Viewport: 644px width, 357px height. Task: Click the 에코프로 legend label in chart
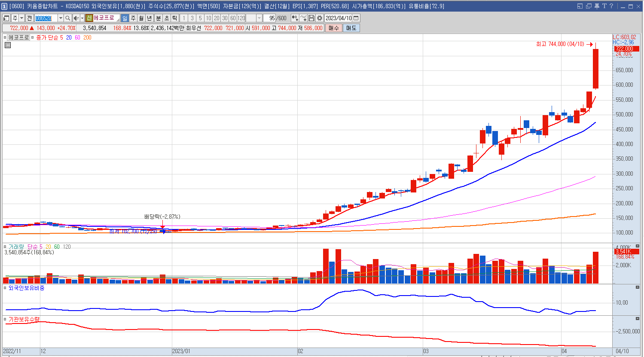19,37
